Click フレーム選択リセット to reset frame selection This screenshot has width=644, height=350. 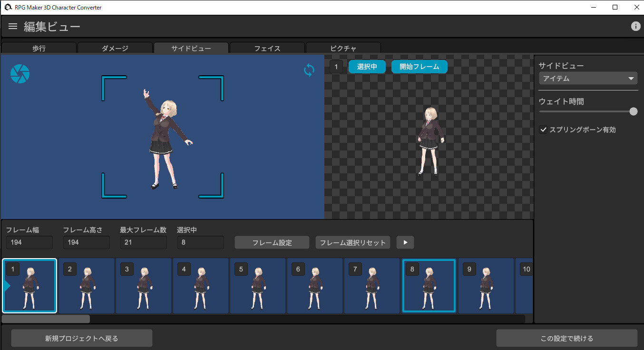(352, 242)
